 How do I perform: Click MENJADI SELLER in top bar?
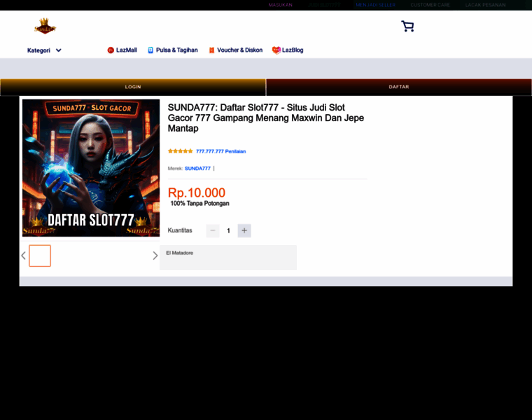376,5
